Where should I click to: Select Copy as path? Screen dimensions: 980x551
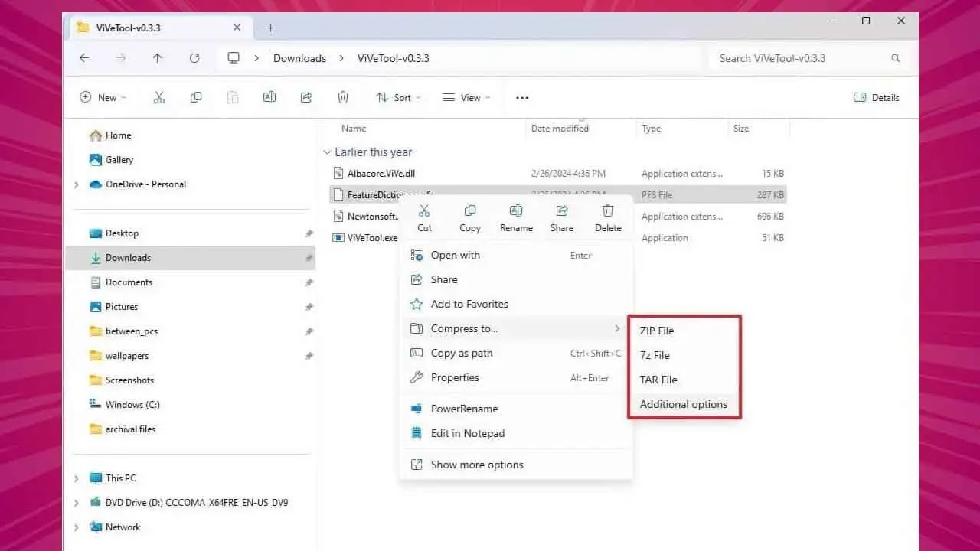coord(516,353)
